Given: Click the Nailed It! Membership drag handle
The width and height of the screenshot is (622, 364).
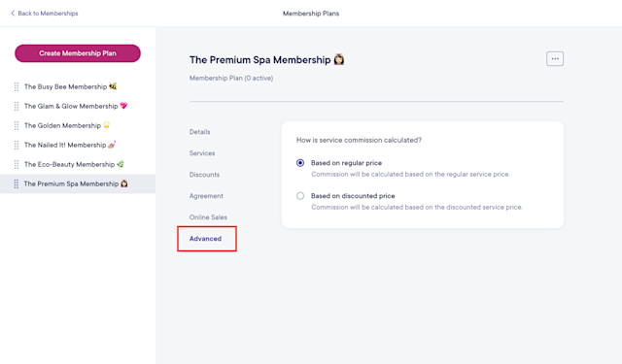Looking at the screenshot, I should pos(17,145).
